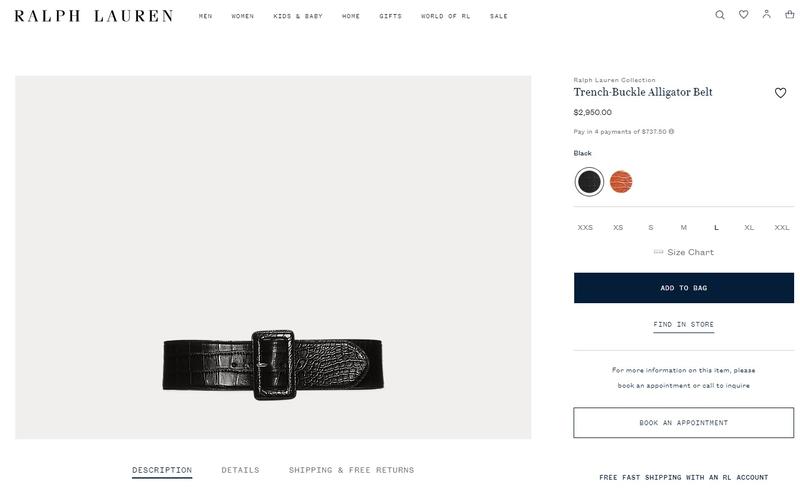Switch to the Details tab
800x492 pixels.
tap(240, 470)
